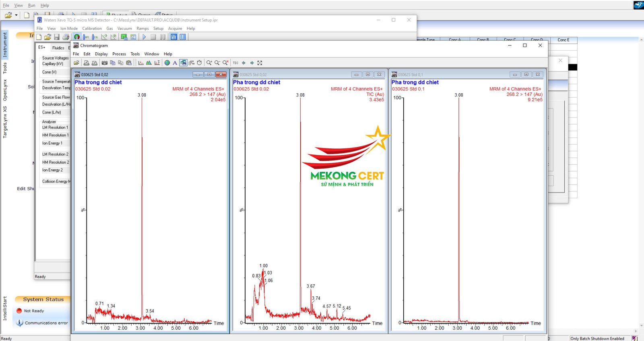The height and width of the screenshot is (341, 644).
Task: Click New file icon in MS Detector toolbar
Action: pos(39,37)
